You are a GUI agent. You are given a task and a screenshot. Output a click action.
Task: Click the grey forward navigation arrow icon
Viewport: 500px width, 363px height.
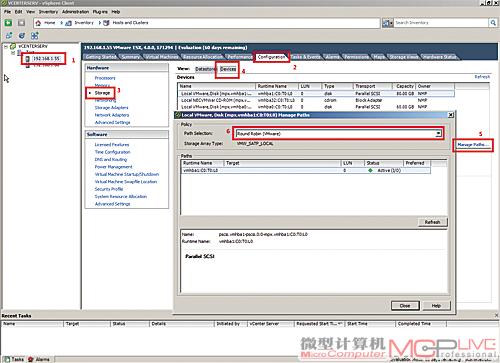click(21, 23)
